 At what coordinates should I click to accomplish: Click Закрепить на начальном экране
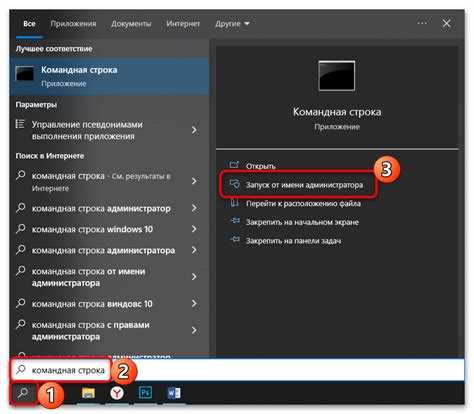tap(302, 222)
